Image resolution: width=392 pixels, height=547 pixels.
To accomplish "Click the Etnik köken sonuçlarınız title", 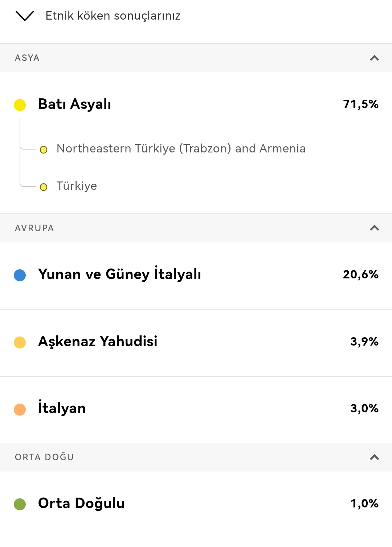I will 113,16.
